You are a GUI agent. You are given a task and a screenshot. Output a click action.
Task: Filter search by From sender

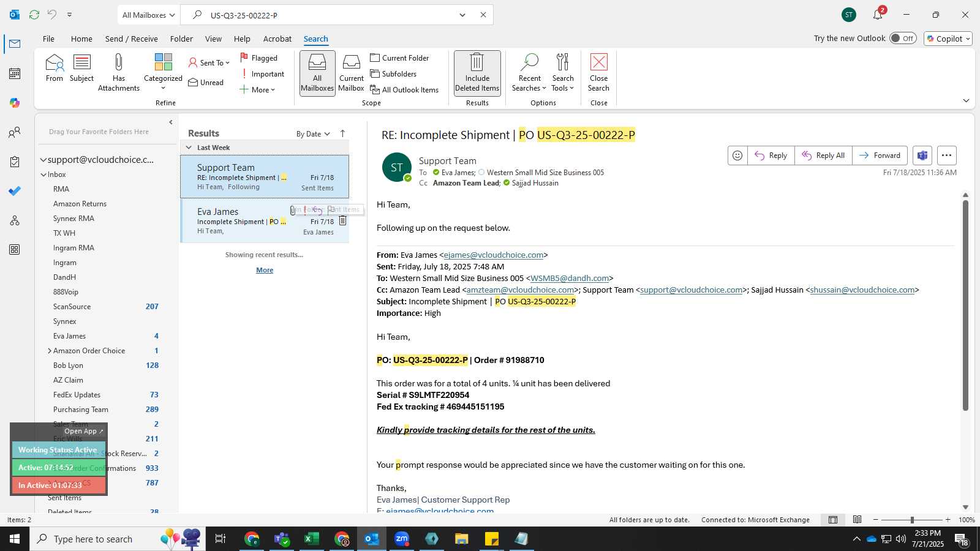pyautogui.click(x=55, y=68)
